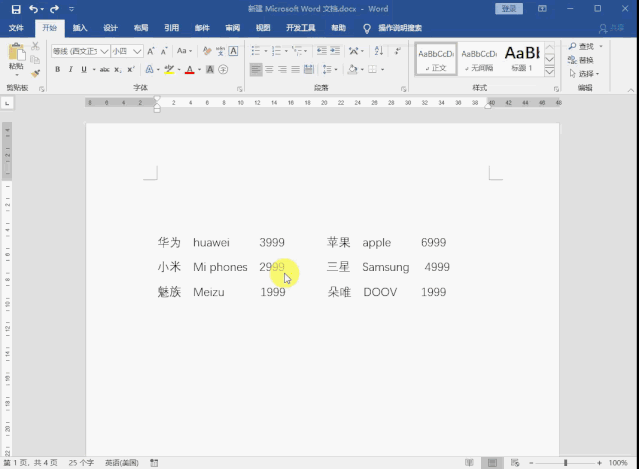Decrease font size with shrink icon
639x469 pixels.
tap(164, 51)
